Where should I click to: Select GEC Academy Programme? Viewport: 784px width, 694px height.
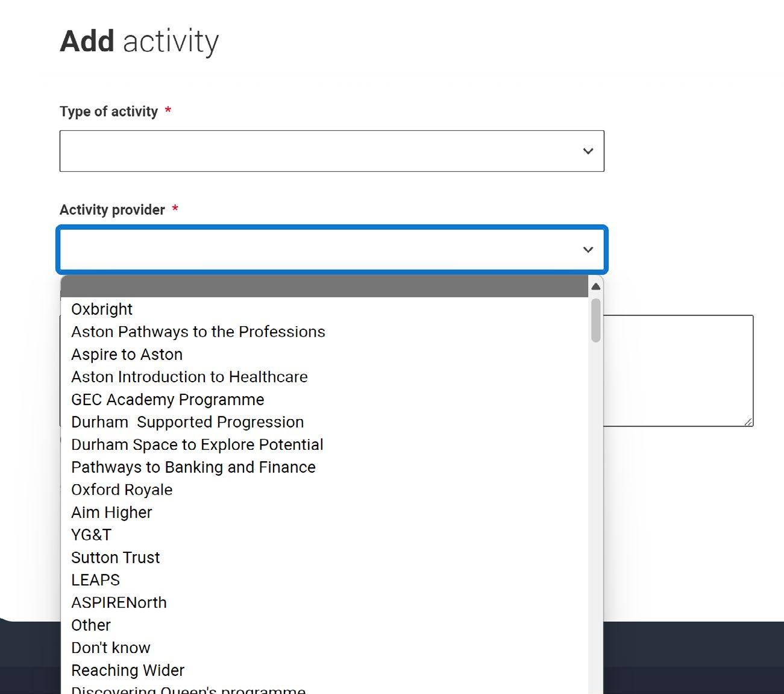click(x=168, y=400)
